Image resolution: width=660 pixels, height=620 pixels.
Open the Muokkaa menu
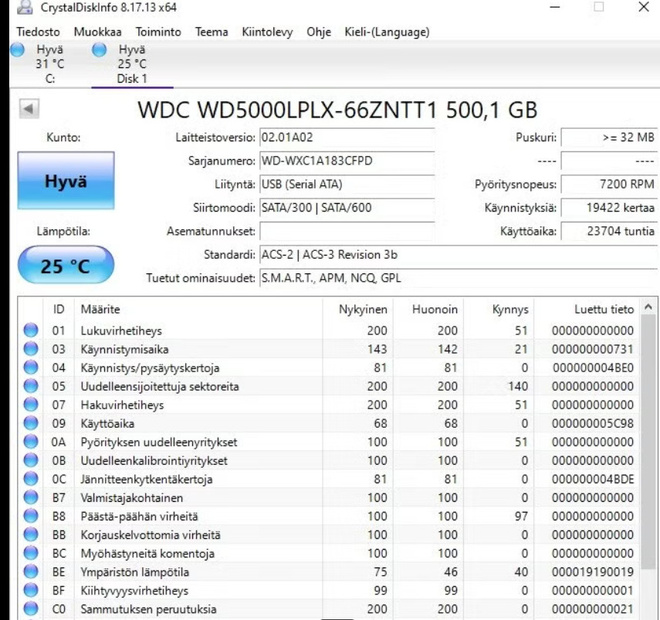coord(98,32)
